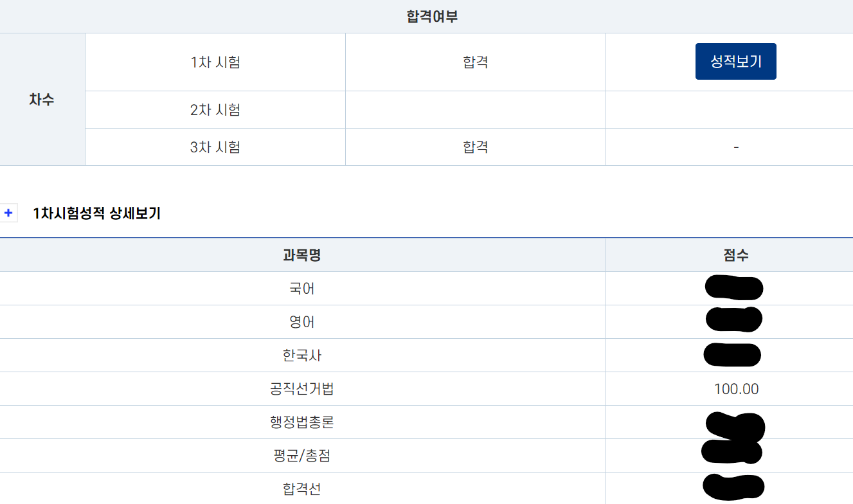The width and height of the screenshot is (853, 504).
Task: Select the 공직선거법 subject cell
Action: pos(302,389)
